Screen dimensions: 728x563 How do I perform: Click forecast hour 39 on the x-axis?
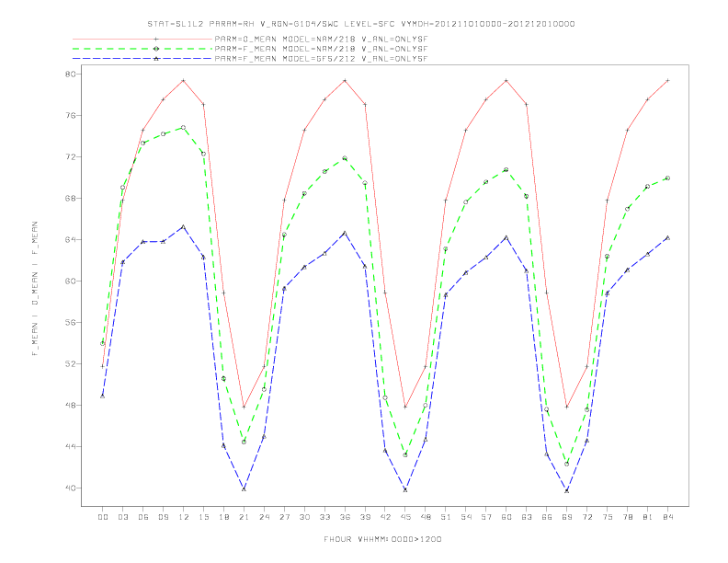(365, 517)
